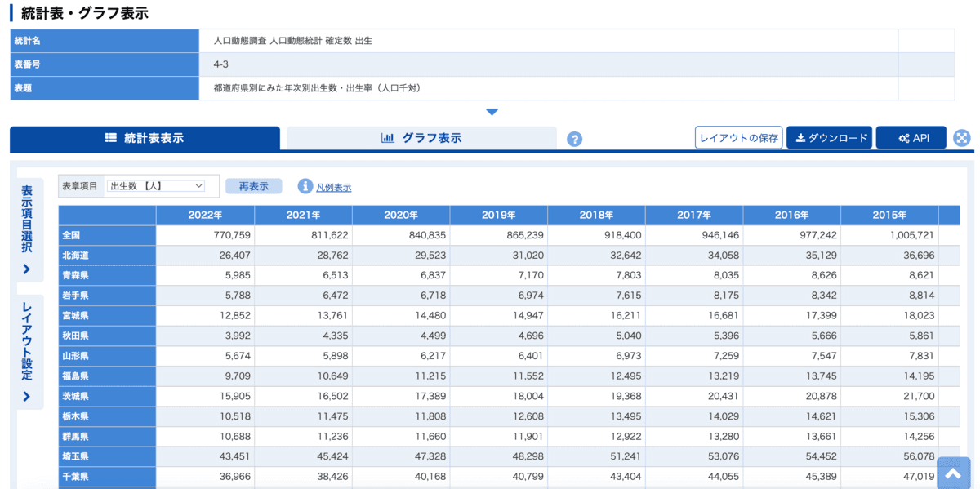
Task: Click the レイアウトの保存 button
Action: (739, 138)
